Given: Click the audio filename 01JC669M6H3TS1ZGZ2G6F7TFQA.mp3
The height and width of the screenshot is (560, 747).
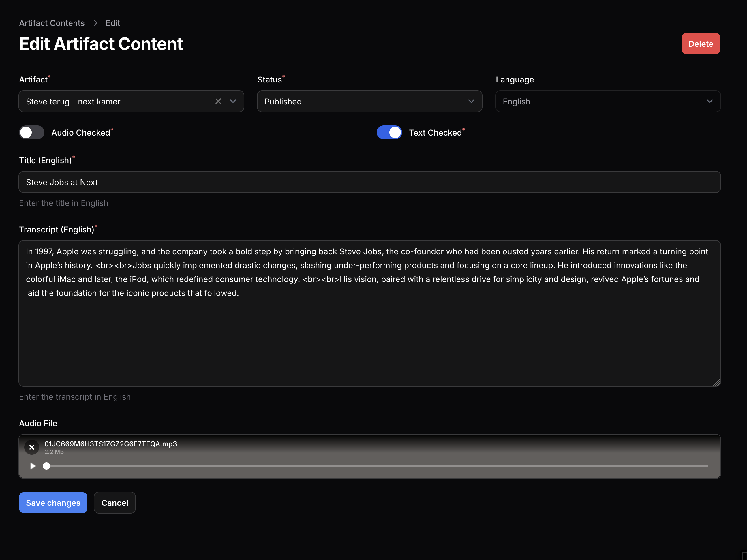Looking at the screenshot, I should click(111, 444).
